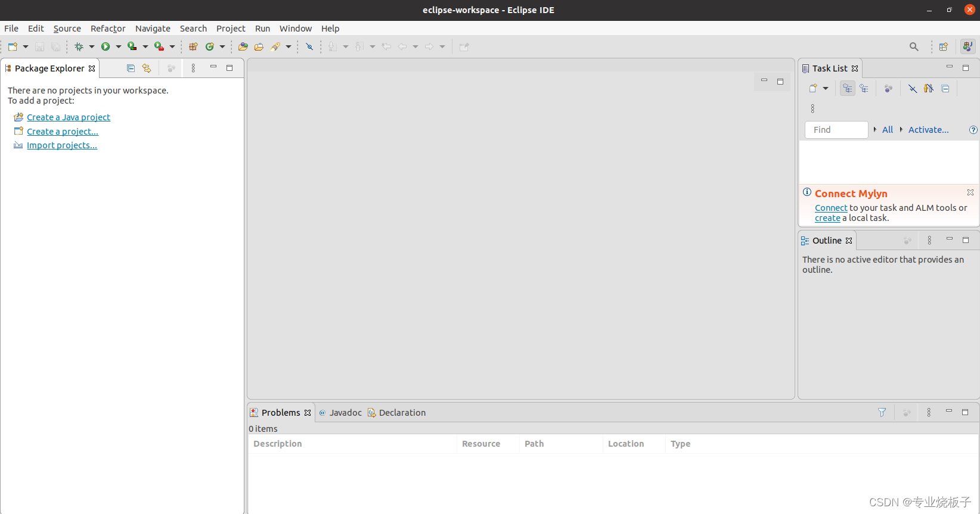This screenshot has width=980, height=514.
Task: Toggle Show Only My Tasks in Task List
Action: pyautogui.click(x=929, y=89)
